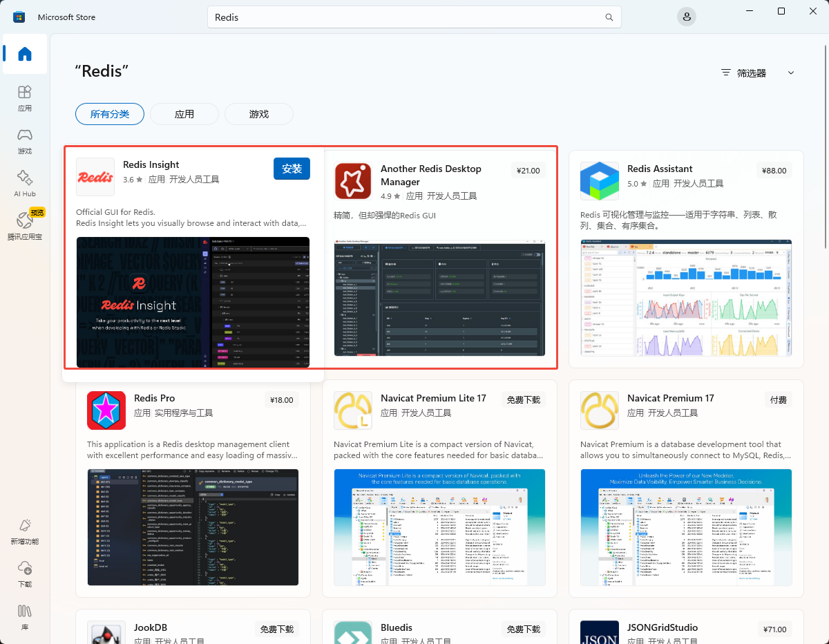Open the Redis Assistant screenshot thumbnail
The image size is (829, 644).
click(x=686, y=298)
